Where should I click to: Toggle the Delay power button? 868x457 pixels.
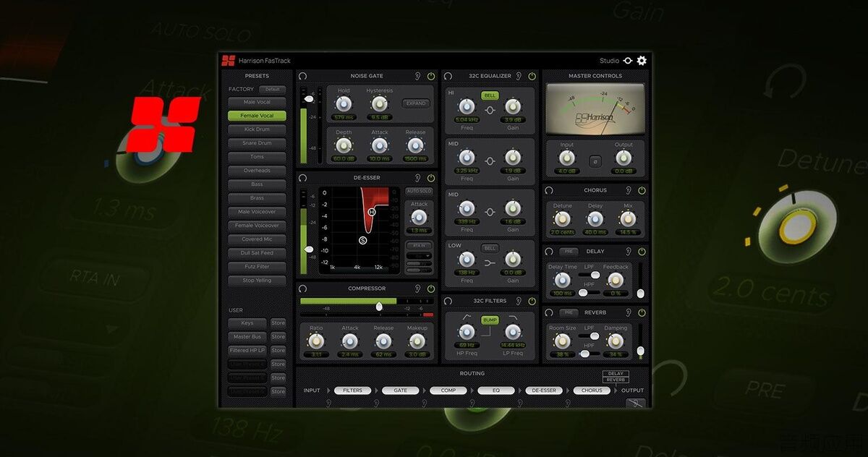[x=642, y=252]
